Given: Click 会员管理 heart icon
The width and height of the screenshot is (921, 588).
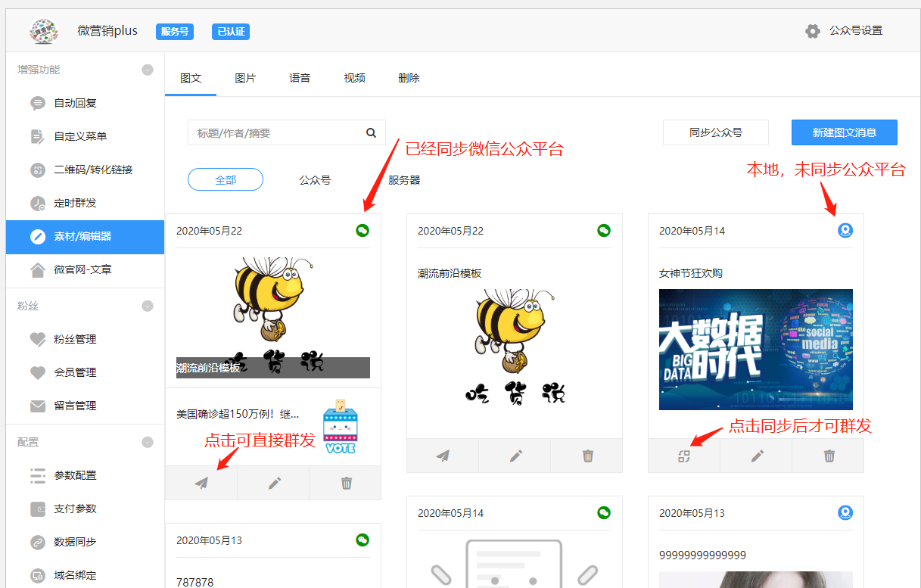Looking at the screenshot, I should pyautogui.click(x=38, y=372).
